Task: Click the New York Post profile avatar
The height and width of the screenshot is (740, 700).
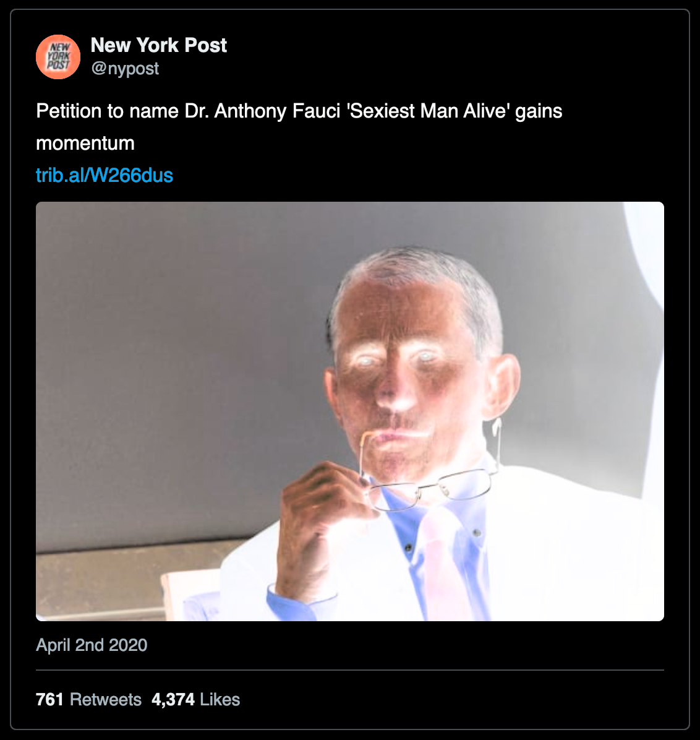Action: coord(58,57)
